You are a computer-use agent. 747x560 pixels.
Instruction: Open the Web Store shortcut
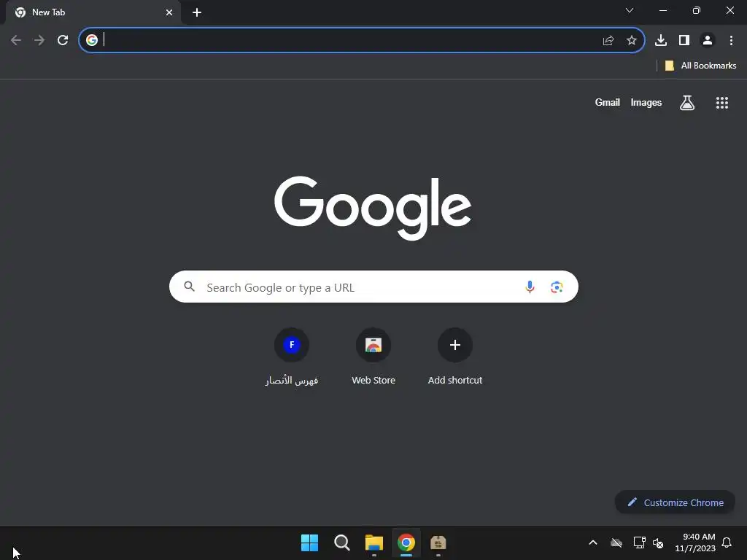click(x=373, y=356)
